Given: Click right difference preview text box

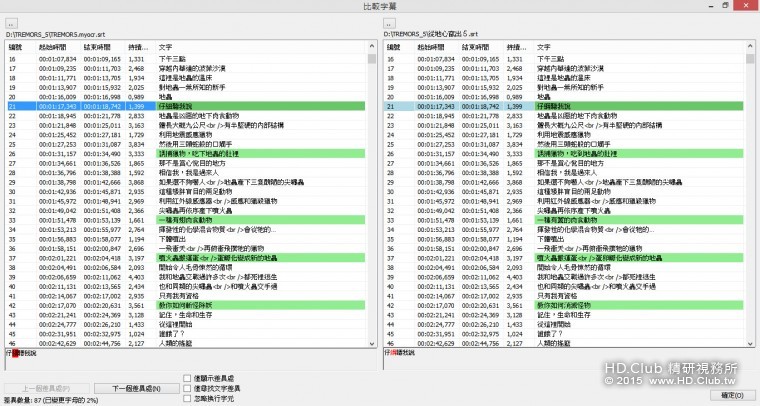Looking at the screenshot, I should [569, 359].
